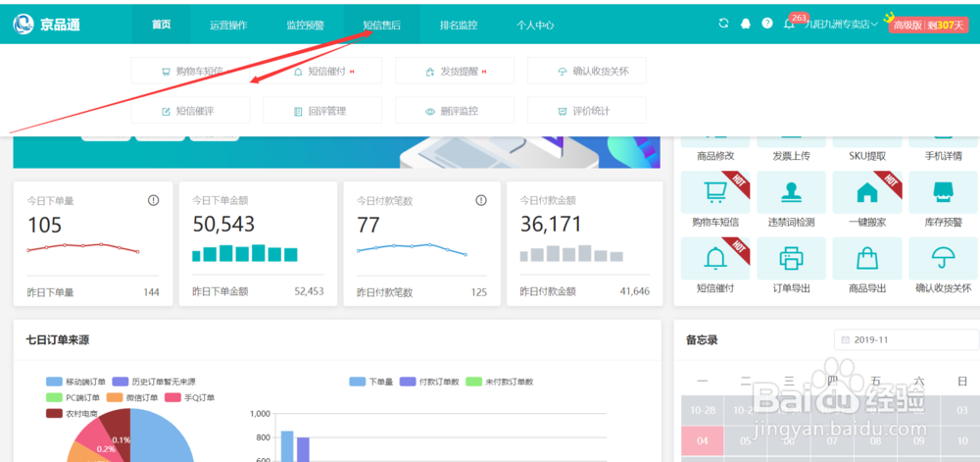This screenshot has height=462, width=980.
Task: Click the refresh icon in header
Action: (724, 24)
